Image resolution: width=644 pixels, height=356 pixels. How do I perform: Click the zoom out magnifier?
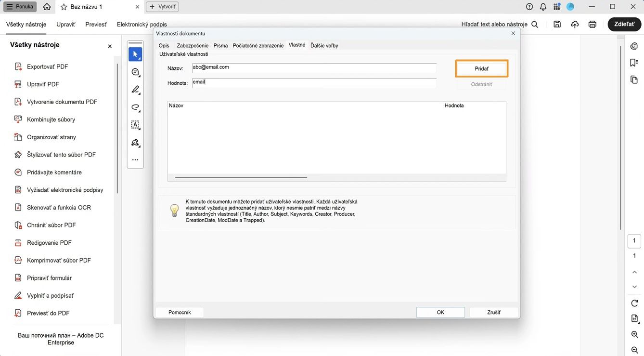pyautogui.click(x=634, y=350)
